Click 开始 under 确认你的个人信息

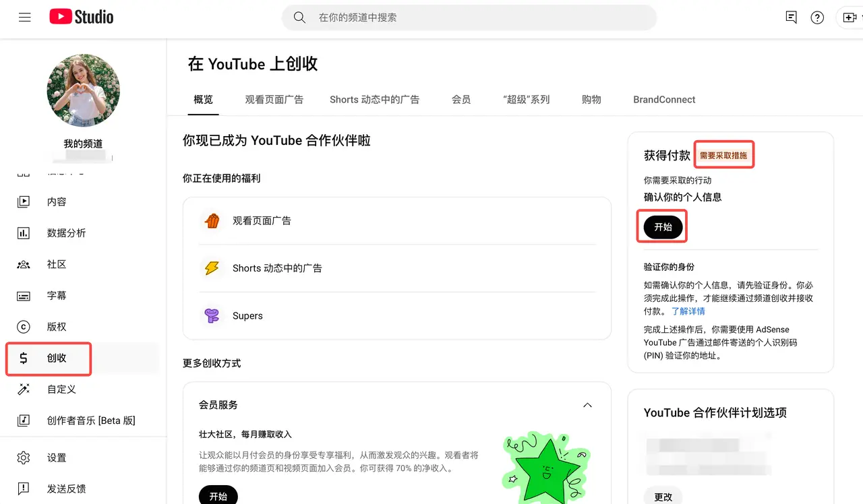(x=663, y=227)
